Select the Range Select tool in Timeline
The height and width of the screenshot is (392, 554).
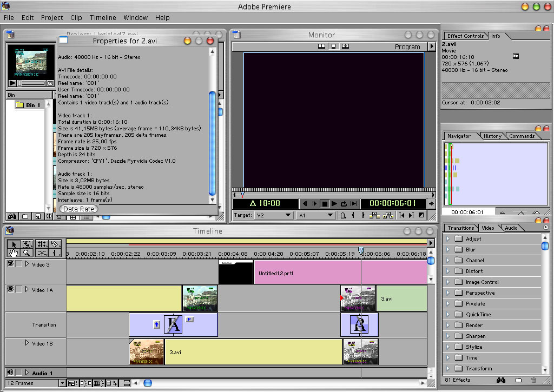click(x=27, y=244)
